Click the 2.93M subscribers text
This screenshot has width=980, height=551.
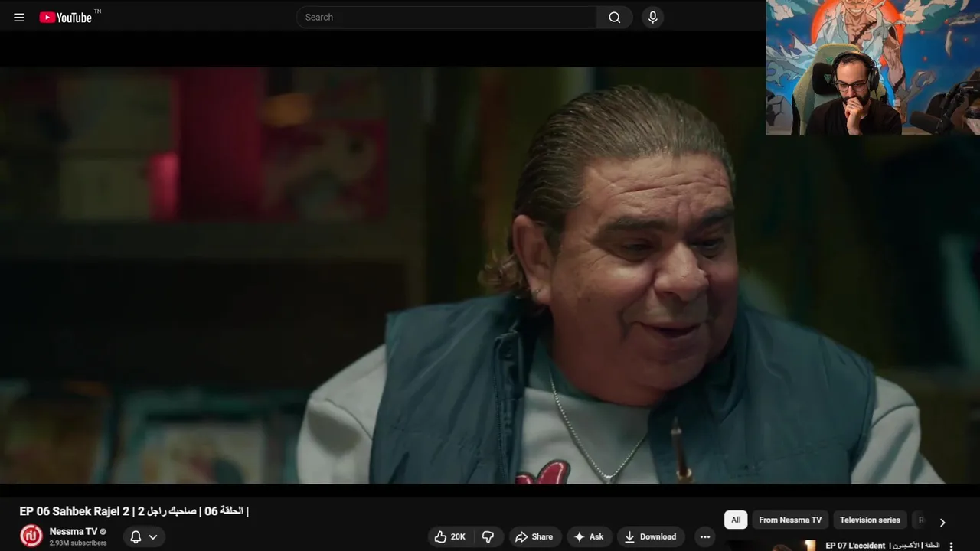pyautogui.click(x=78, y=543)
